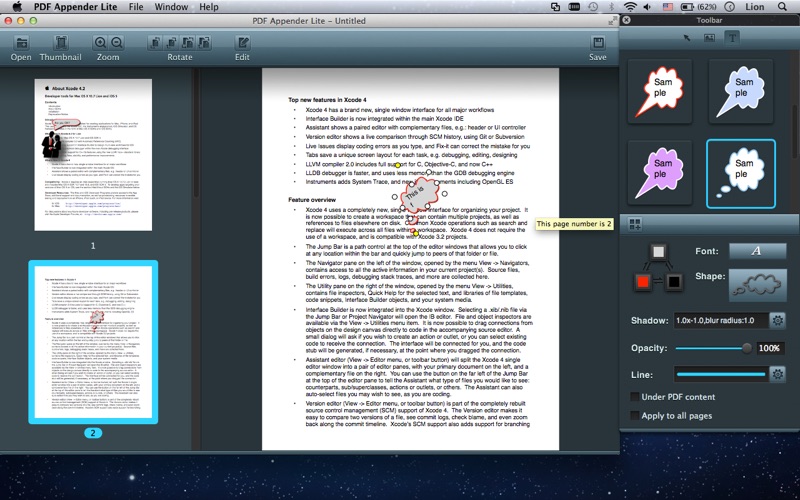
Task: Click the page number 1 label
Action: pos(93,246)
